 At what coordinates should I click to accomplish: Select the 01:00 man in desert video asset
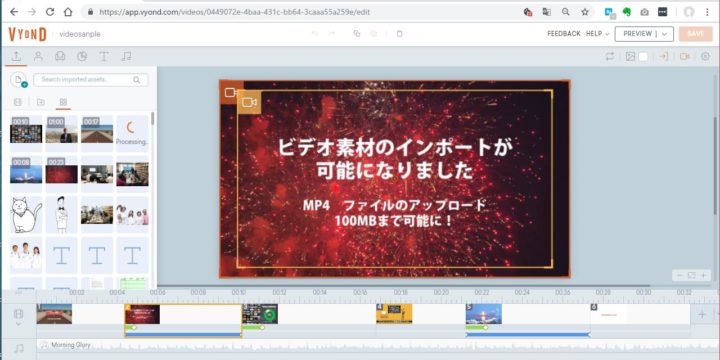point(62,133)
